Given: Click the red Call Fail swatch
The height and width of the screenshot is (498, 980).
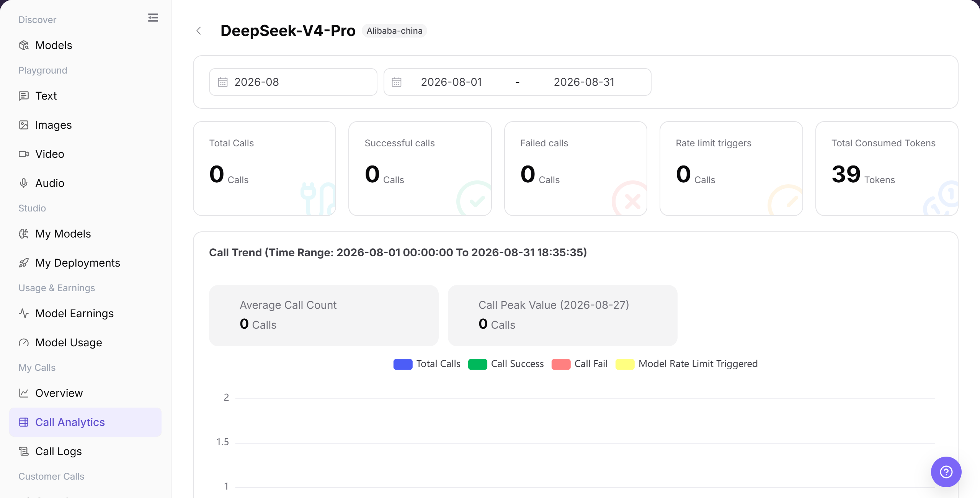Looking at the screenshot, I should (561, 364).
